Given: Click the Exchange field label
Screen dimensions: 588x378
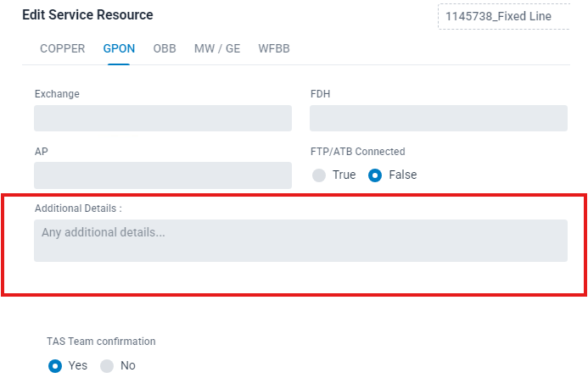Looking at the screenshot, I should (x=57, y=94).
